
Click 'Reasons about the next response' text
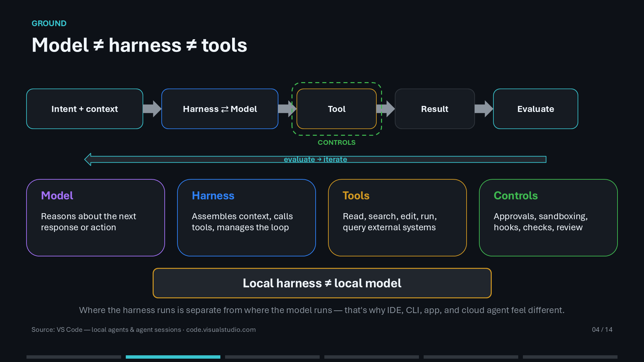coord(89,222)
